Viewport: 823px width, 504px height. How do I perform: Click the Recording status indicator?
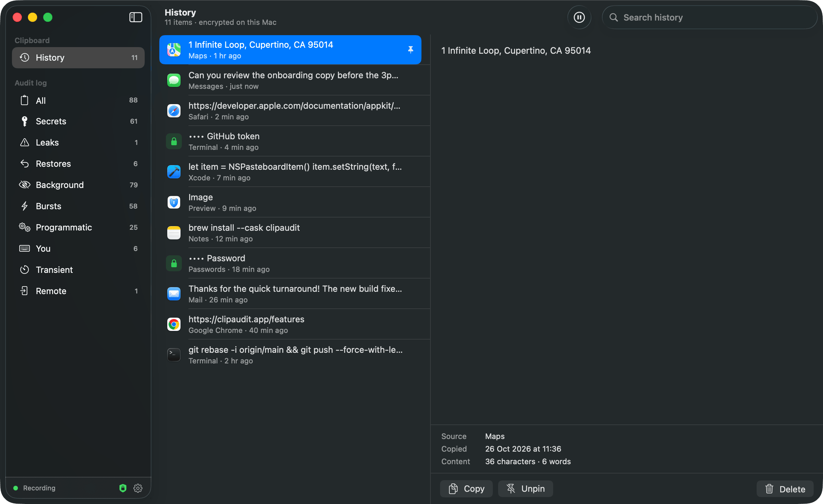click(x=34, y=488)
